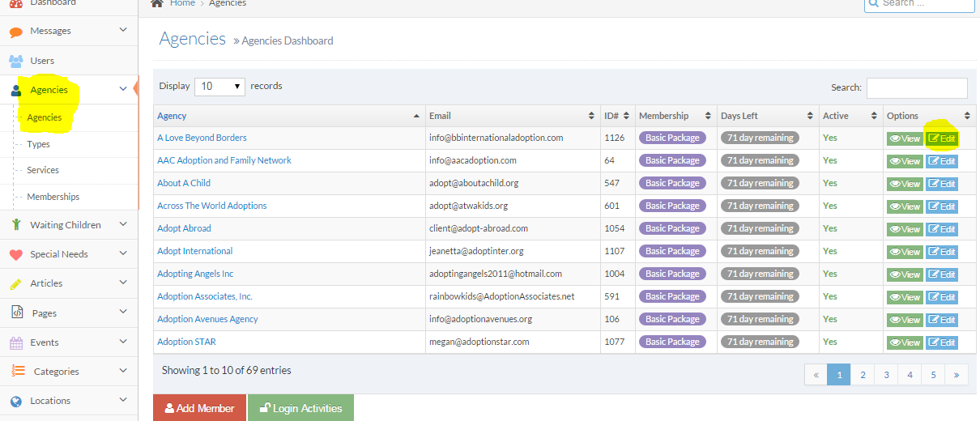Sort by Options column arrows icon
Viewport: 980px width, 421px height.
click(966, 117)
